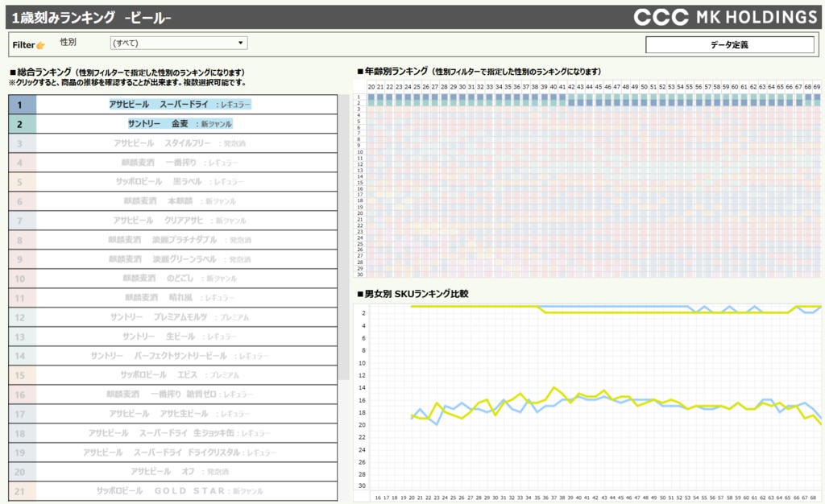This screenshot has width=825, height=504.
Task: Click age 20 header in 年齢別ランキング heatmap
Action: pos(371,87)
